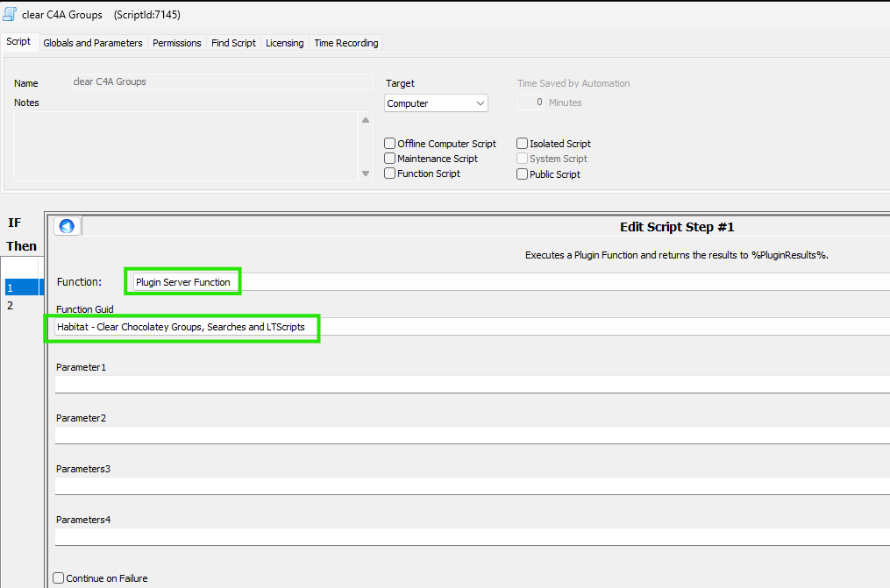Check the Function Script option
The height and width of the screenshot is (588, 890).
(x=390, y=174)
